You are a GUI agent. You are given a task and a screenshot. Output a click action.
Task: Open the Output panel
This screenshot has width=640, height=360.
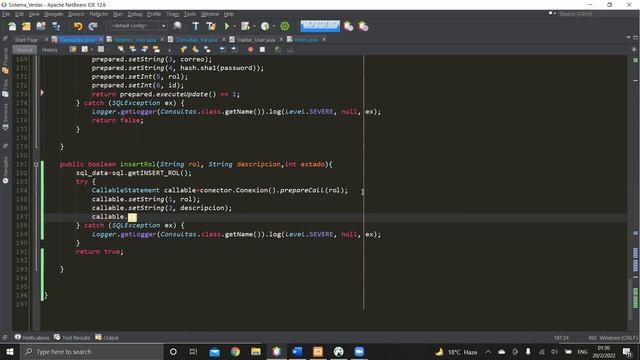point(107,338)
